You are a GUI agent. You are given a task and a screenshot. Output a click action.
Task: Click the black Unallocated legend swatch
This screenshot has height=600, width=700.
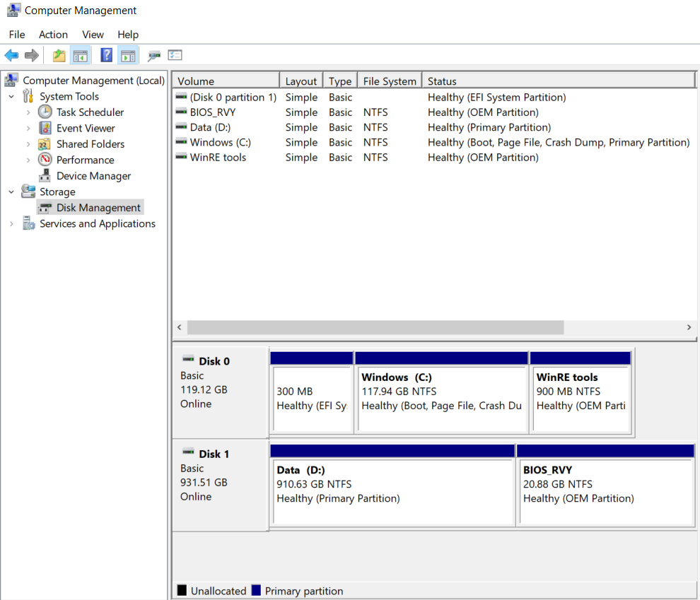pos(182,590)
